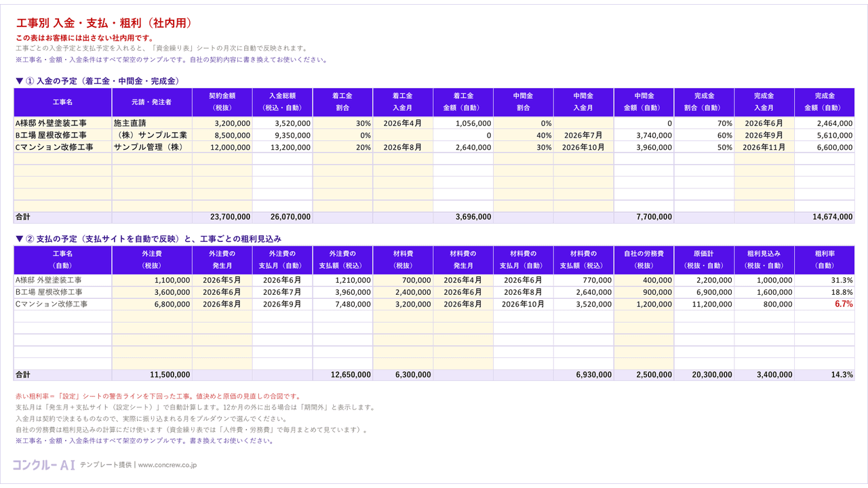Select the 粗利見込み（税抜・自動） column header
Image resolution: width=868 pixels, height=488 pixels.
[x=764, y=260]
